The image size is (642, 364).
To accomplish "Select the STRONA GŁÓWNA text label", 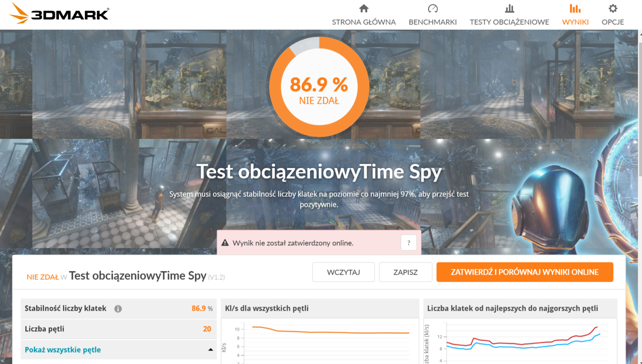I will 364,22.
